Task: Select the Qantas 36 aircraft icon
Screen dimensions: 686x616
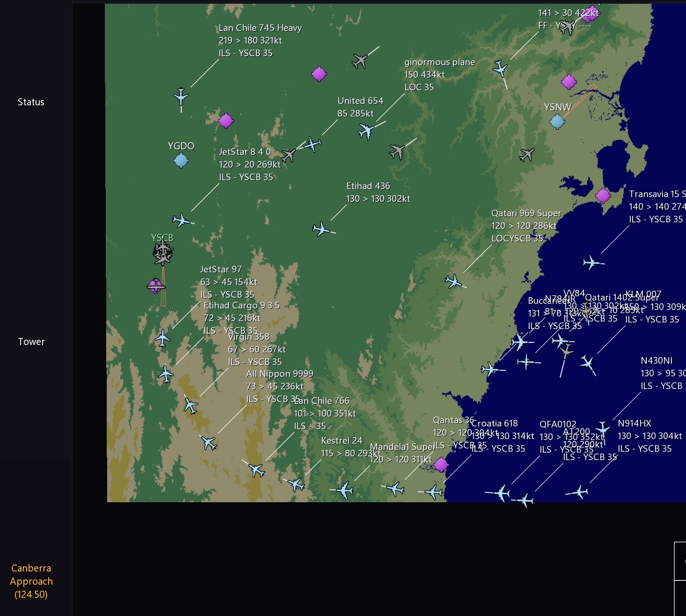Action: point(396,489)
